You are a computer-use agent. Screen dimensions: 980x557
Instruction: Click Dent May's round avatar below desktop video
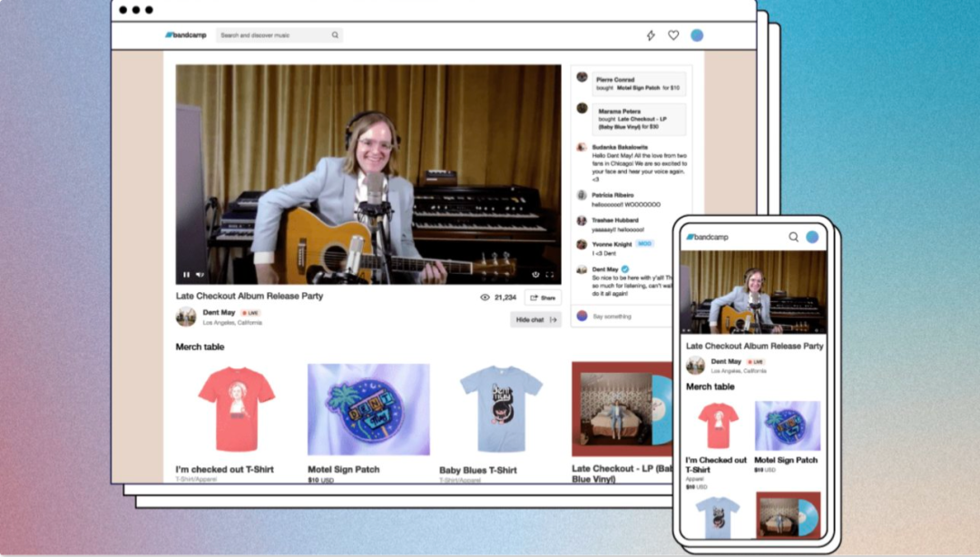(x=186, y=317)
